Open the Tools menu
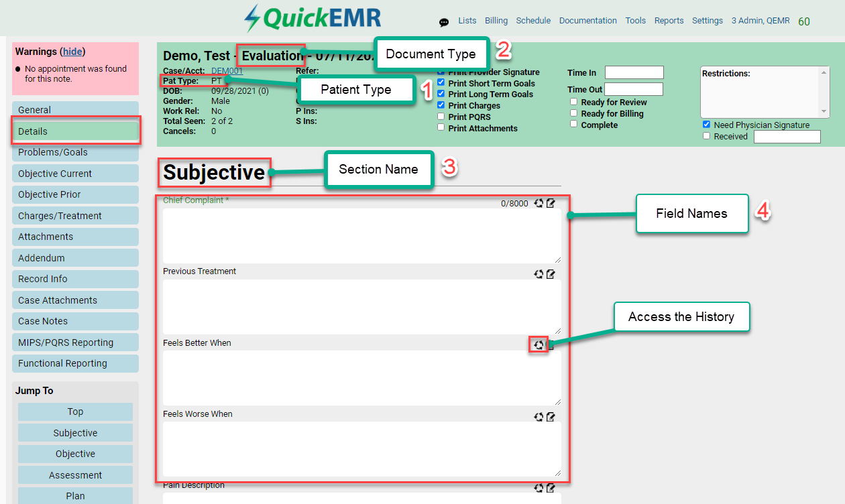Screen dimensions: 845x504 point(636,21)
